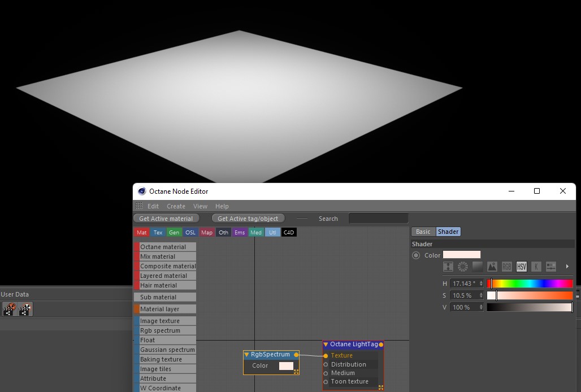581x392 pixels.
Task: Click the first clapperboard icon under User Data
Action: 9,309
